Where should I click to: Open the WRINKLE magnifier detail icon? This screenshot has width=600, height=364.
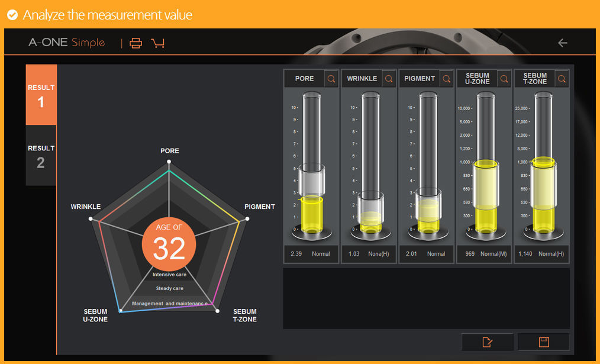389,79
